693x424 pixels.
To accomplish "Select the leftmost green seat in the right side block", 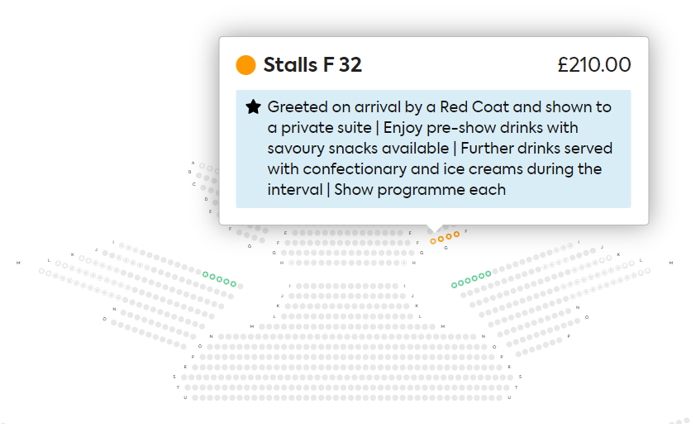I will point(454,285).
